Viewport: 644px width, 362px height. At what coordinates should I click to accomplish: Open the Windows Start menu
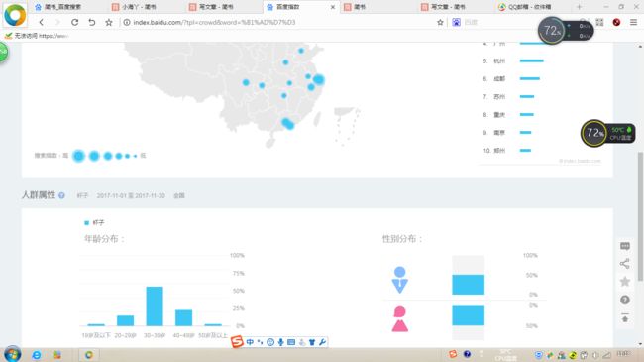[x=12, y=354]
